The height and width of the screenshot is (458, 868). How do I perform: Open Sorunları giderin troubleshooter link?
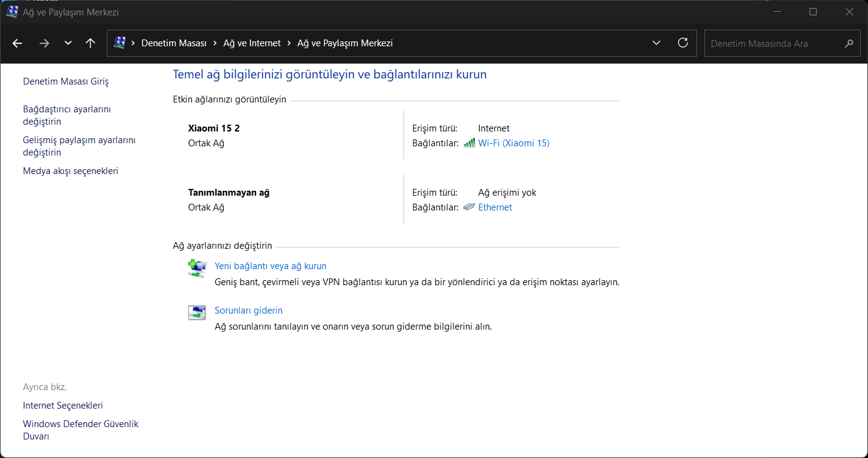(249, 310)
